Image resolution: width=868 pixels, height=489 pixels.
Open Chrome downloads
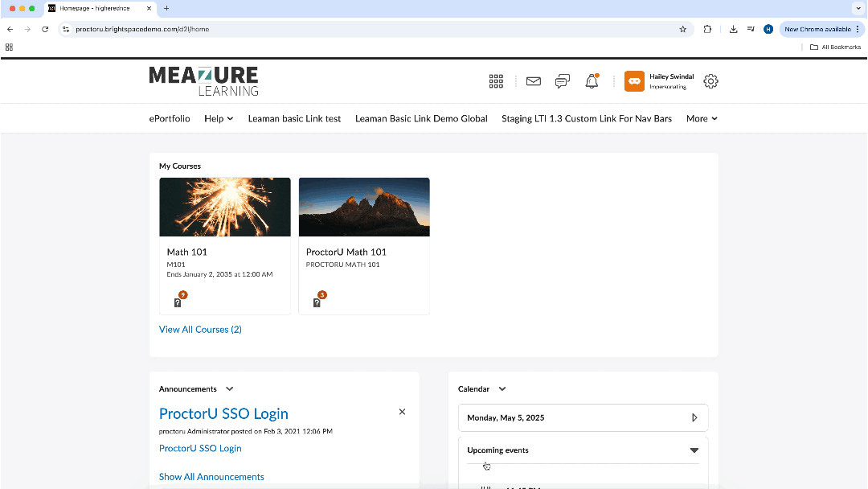[x=733, y=29]
